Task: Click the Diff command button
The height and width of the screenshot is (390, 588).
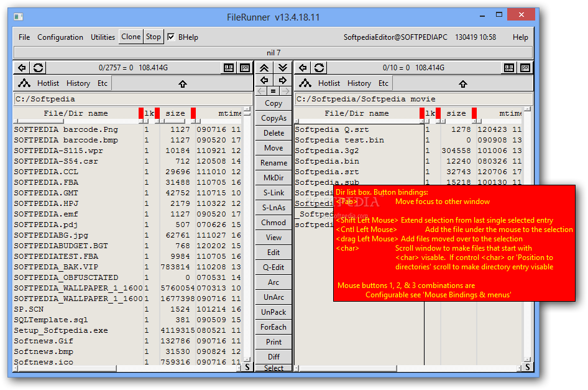Action: point(273,357)
